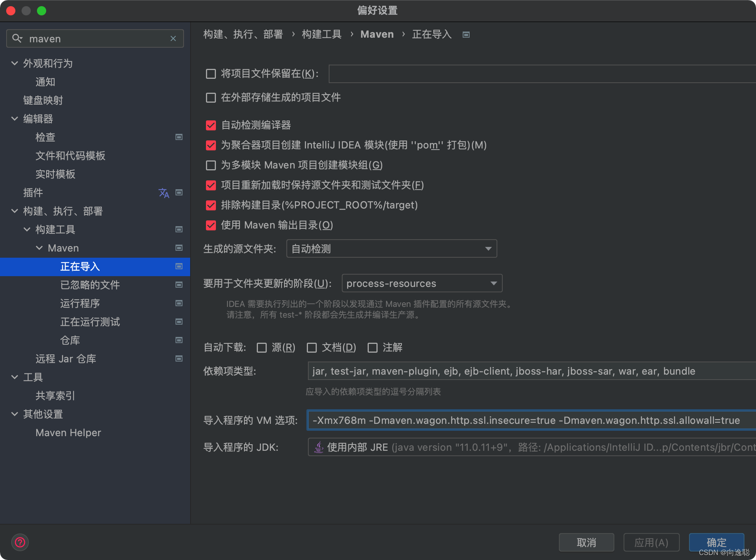Enable 为多模块 Maven 项目创建模块组
The image size is (756, 560).
click(211, 165)
